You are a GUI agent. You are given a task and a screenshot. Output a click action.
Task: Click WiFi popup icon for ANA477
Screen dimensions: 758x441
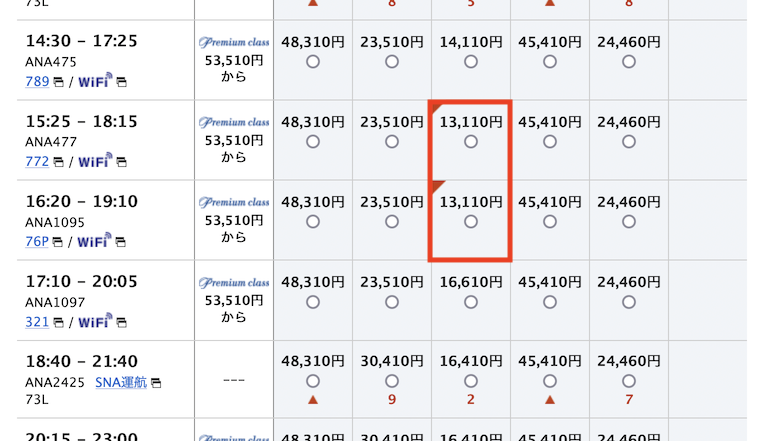[121, 162]
